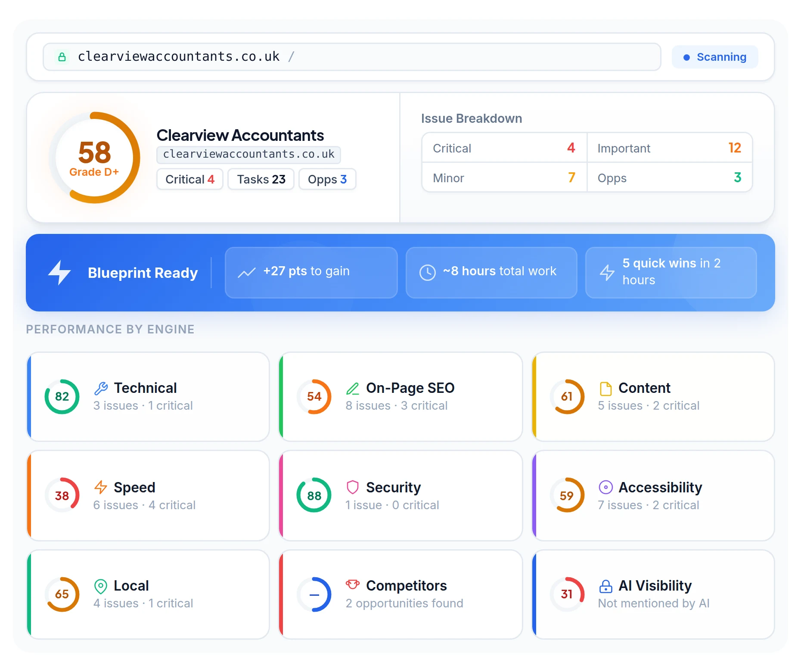Click the Critical 4 chip
Image resolution: width=801 pixels, height=672 pixels.
click(x=190, y=179)
